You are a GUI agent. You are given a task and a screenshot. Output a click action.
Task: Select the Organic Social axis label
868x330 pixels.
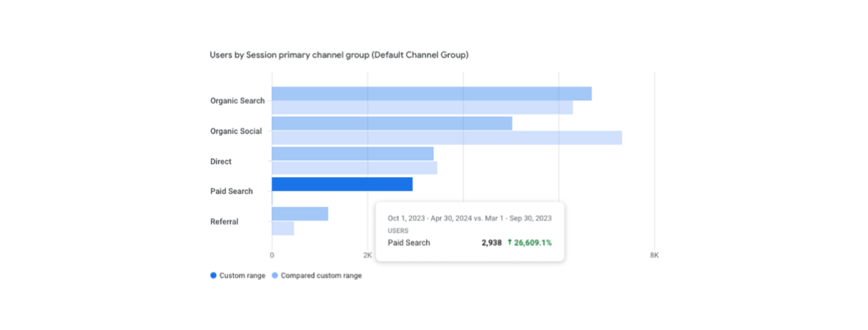236,131
